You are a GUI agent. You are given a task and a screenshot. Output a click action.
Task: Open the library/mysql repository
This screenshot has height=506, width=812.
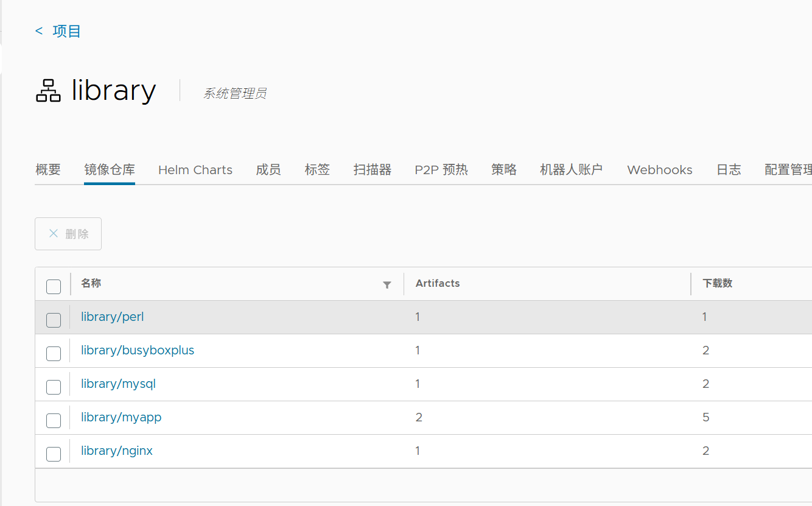119,384
